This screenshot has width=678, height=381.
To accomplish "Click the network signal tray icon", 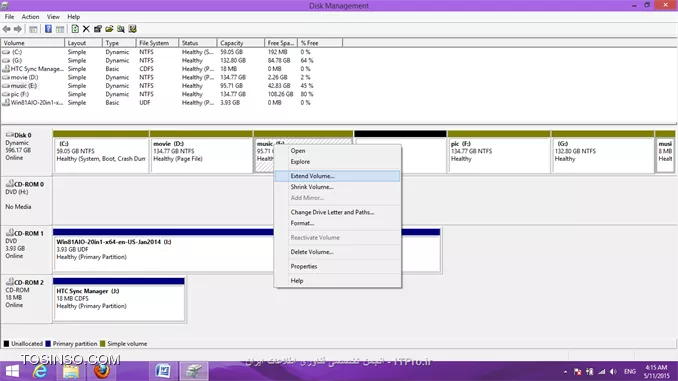I will [x=601, y=371].
